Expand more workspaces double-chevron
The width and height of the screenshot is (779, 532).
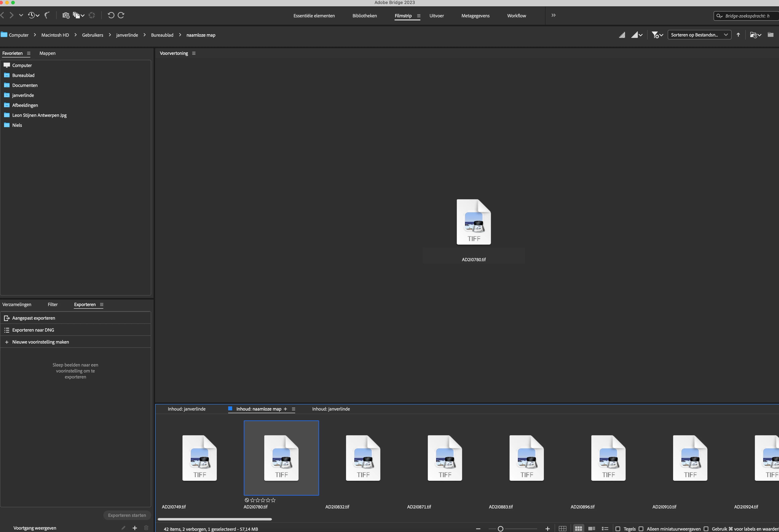coord(553,15)
